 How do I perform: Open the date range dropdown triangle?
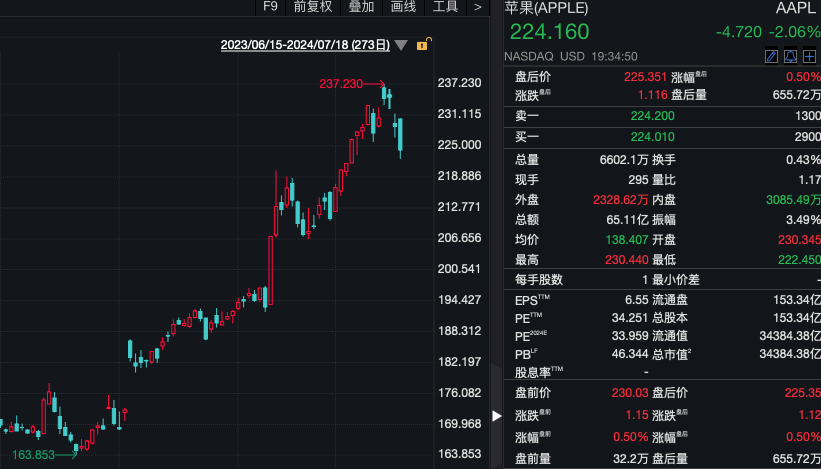click(x=401, y=46)
